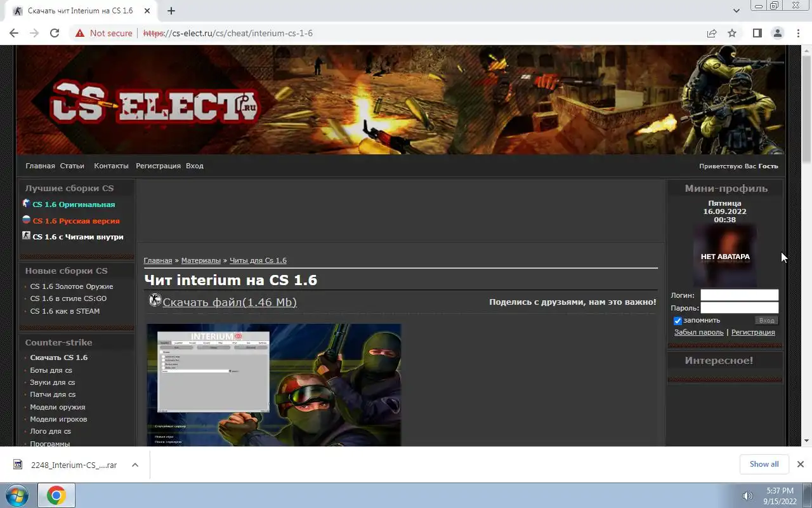Click the Not secure warning icon
The image size is (812, 508).
(79, 33)
